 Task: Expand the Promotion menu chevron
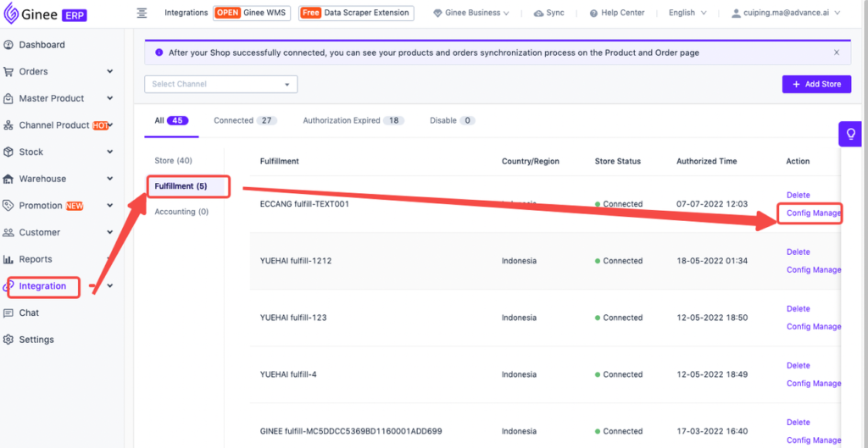110,205
